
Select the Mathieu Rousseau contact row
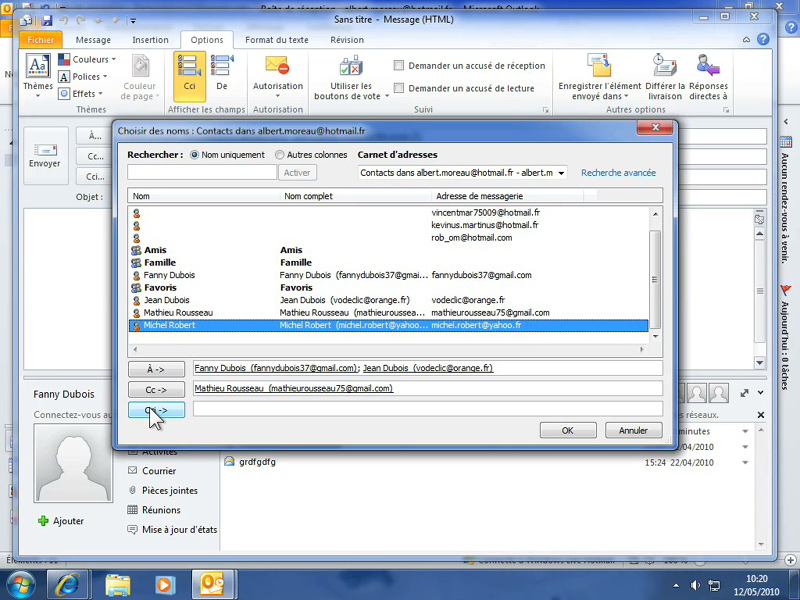tap(388, 313)
